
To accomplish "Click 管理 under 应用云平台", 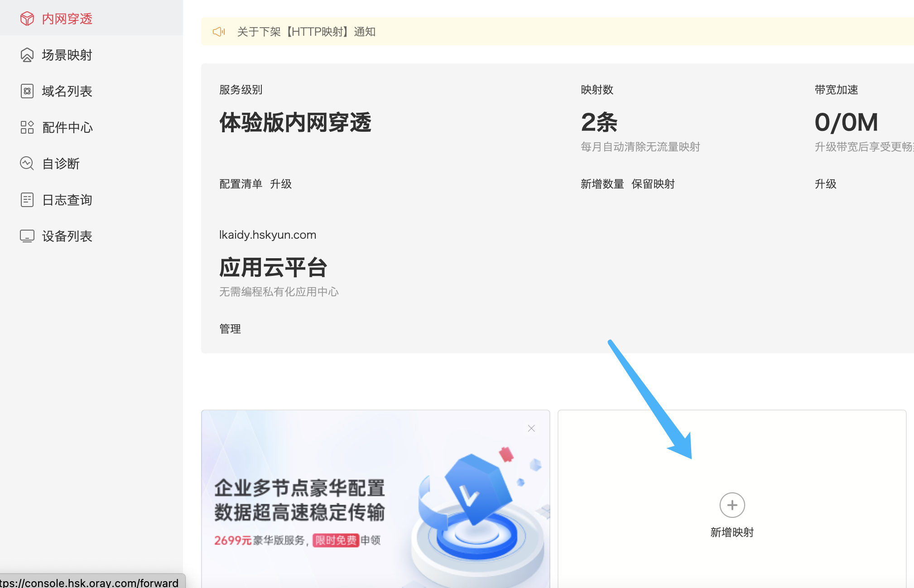I will tap(230, 329).
